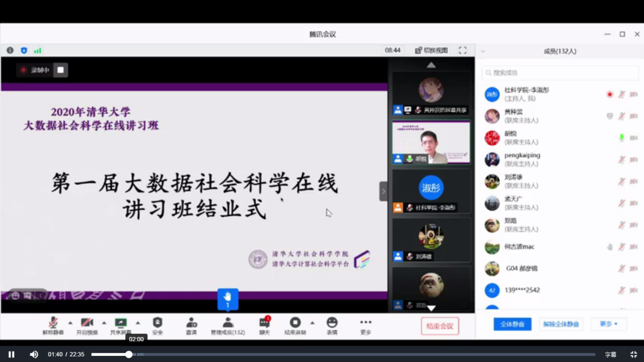Click the meeting info icon at top left
This screenshot has height=362, width=644.
coord(10,50)
